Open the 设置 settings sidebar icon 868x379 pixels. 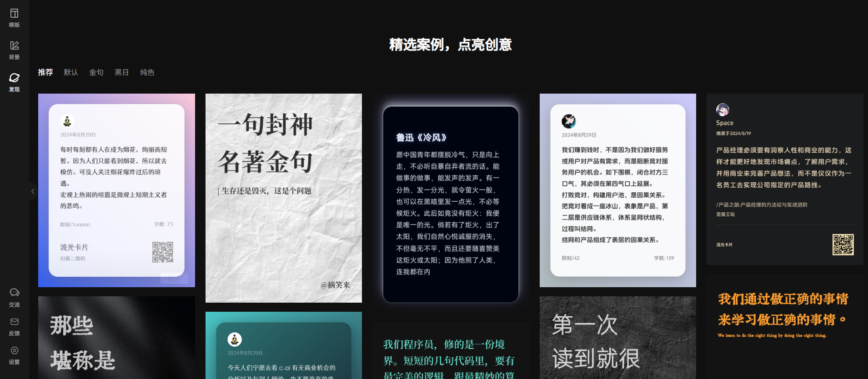(x=14, y=355)
